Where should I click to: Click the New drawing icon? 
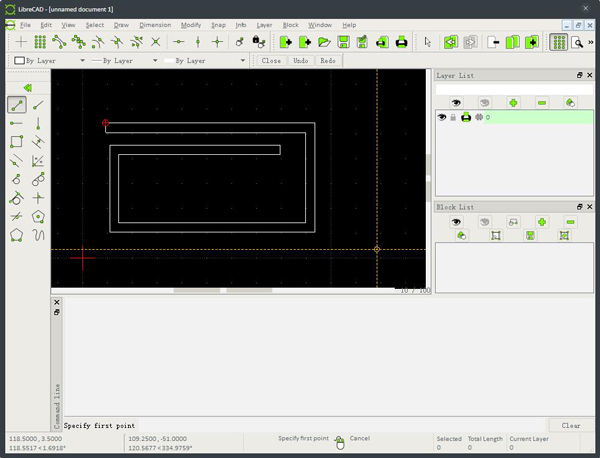285,42
